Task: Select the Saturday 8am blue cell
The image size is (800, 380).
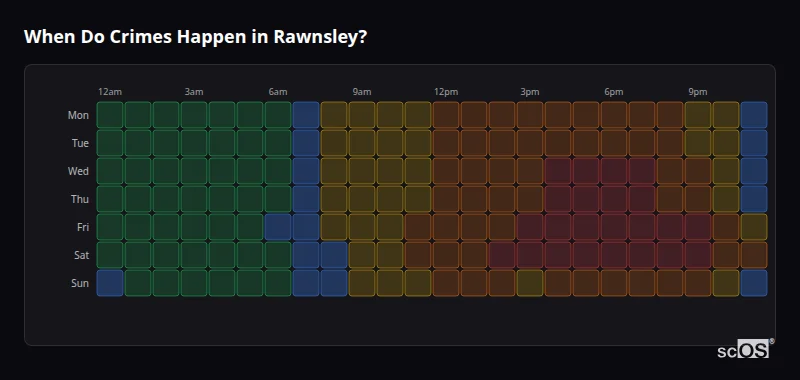Action: coord(334,255)
